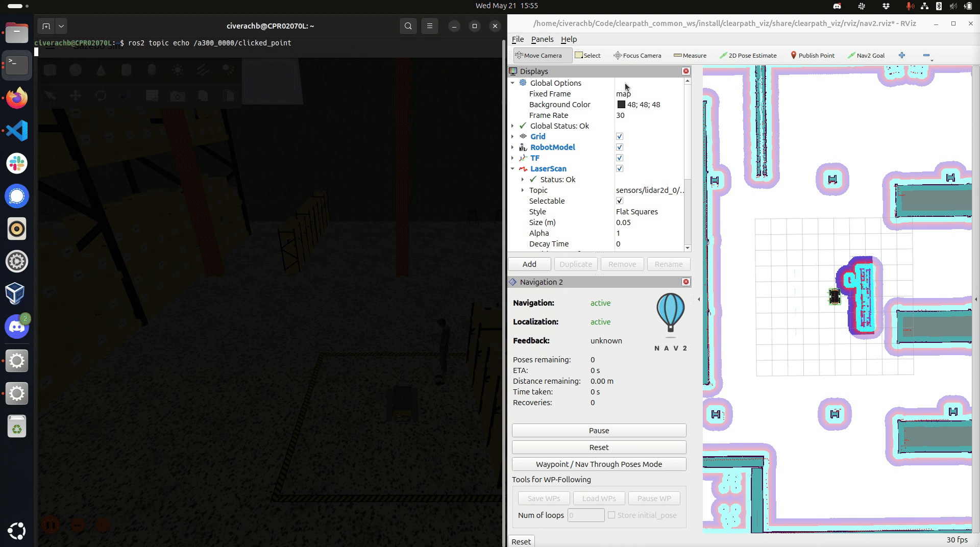This screenshot has height=547, width=980.
Task: Close the Displays panel
Action: 686,71
